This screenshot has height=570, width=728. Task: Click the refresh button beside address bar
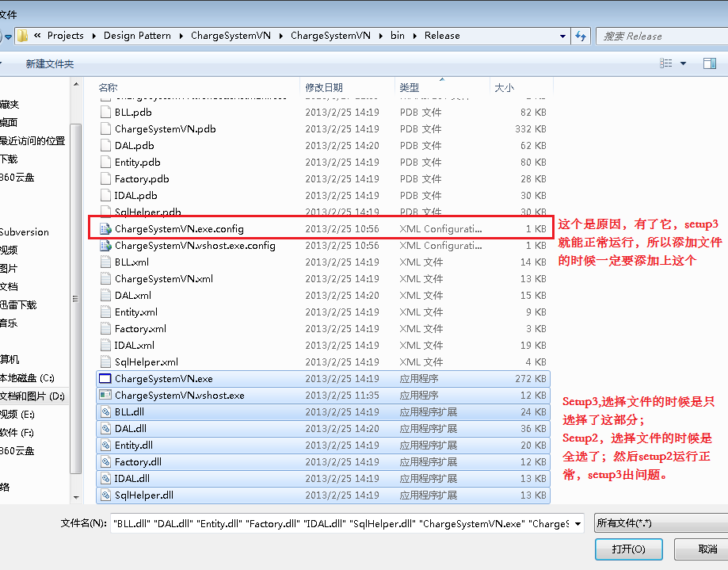coord(581,36)
